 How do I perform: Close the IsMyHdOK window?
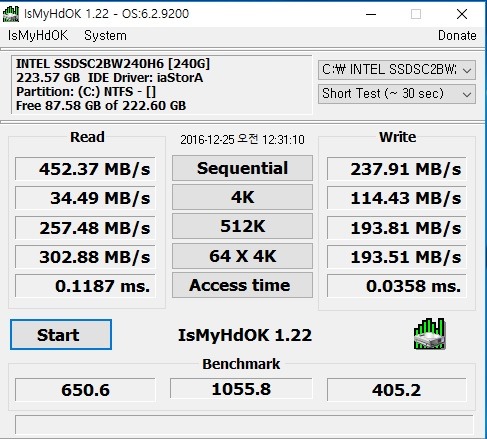(x=462, y=14)
